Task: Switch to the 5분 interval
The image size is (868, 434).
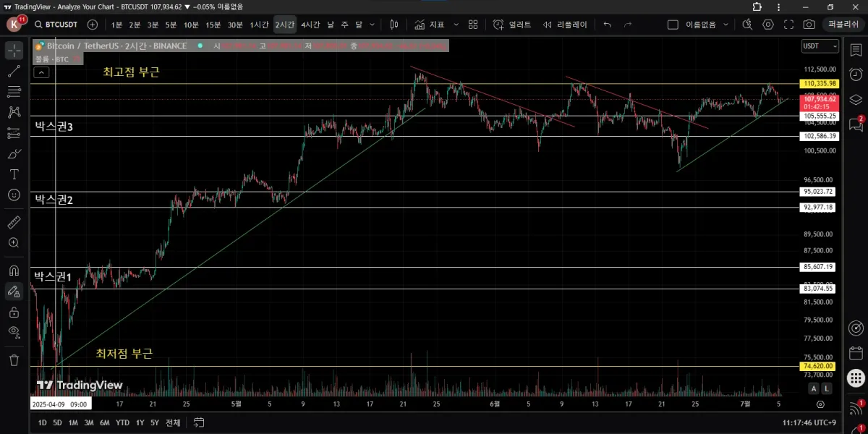Action: 171,25
